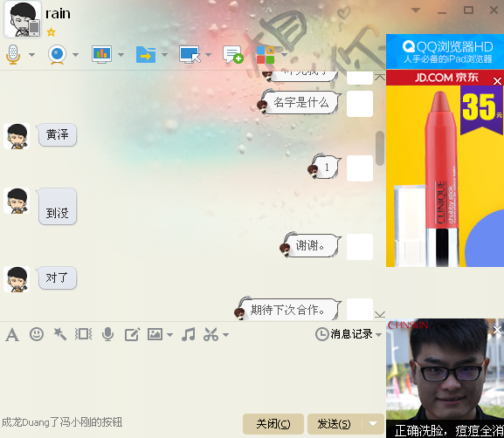Start a voice call with microphone icon
The width and height of the screenshot is (504, 438).
[13, 55]
